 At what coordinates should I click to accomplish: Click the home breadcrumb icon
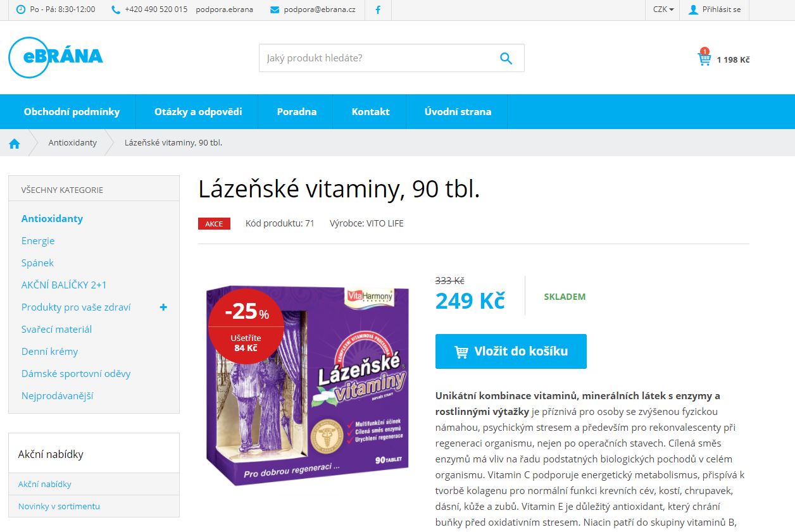(15, 143)
